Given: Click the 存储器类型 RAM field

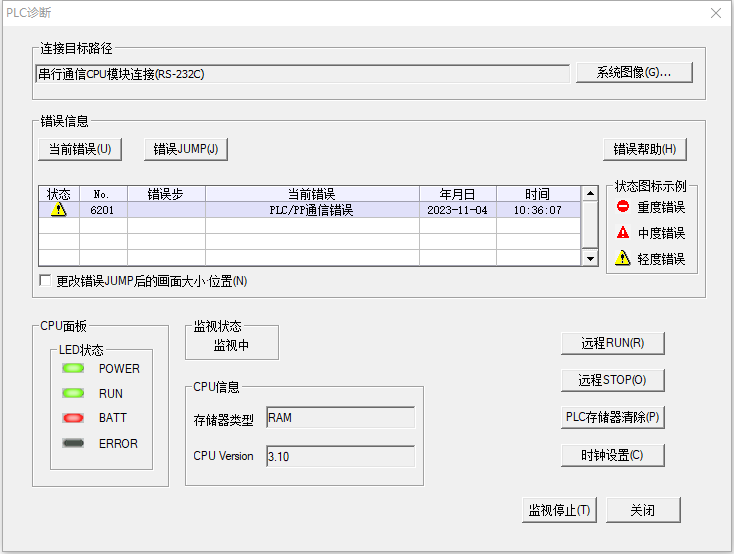Looking at the screenshot, I should (x=340, y=418).
